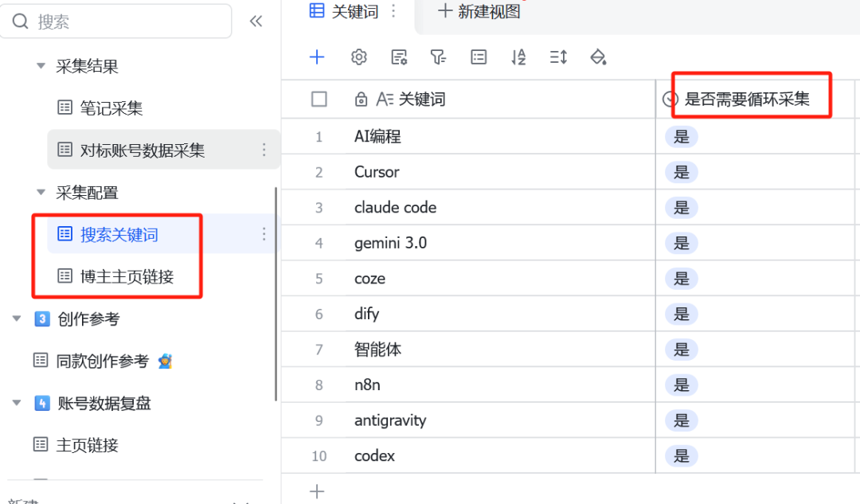860x504 pixels.
Task: Toggle select-all rows checkbox
Action: pyautogui.click(x=319, y=100)
